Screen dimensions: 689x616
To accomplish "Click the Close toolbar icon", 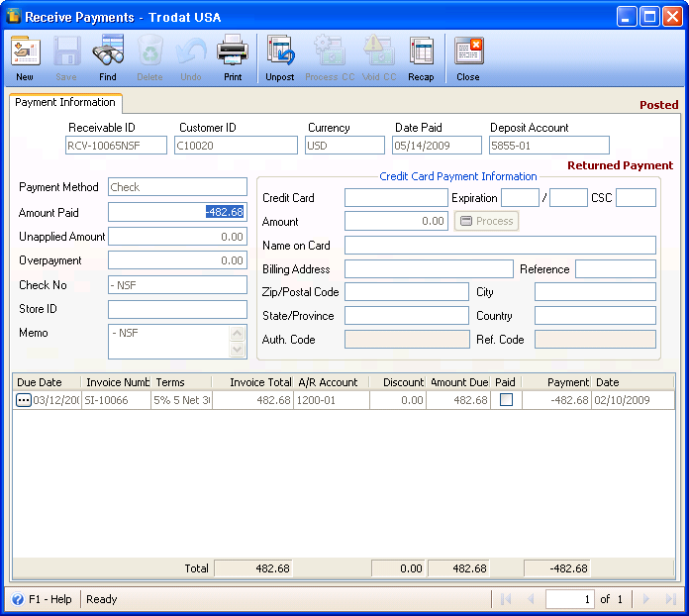I will (468, 51).
